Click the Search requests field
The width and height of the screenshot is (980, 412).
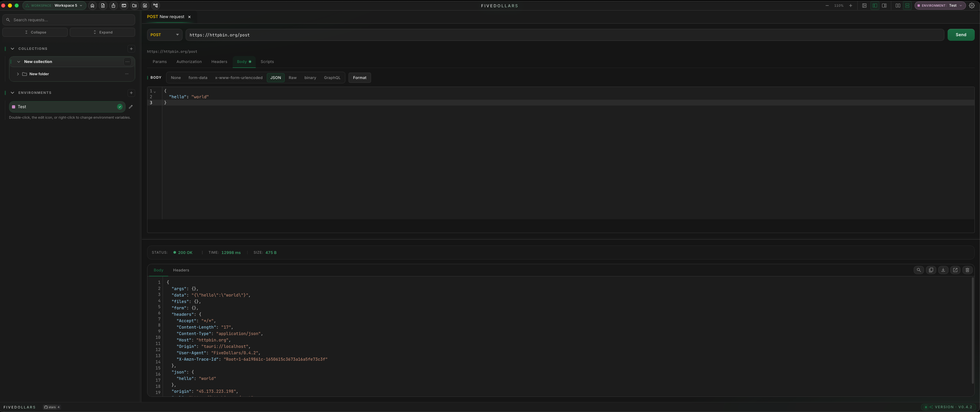pyautogui.click(x=69, y=20)
